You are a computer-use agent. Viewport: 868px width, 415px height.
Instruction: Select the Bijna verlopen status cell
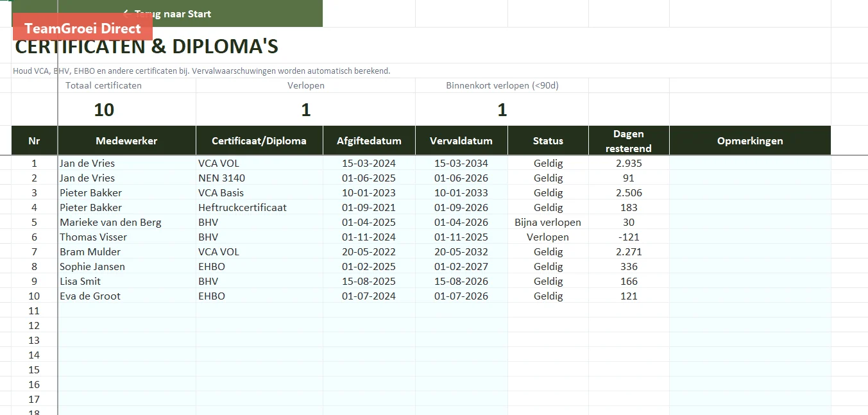click(548, 222)
